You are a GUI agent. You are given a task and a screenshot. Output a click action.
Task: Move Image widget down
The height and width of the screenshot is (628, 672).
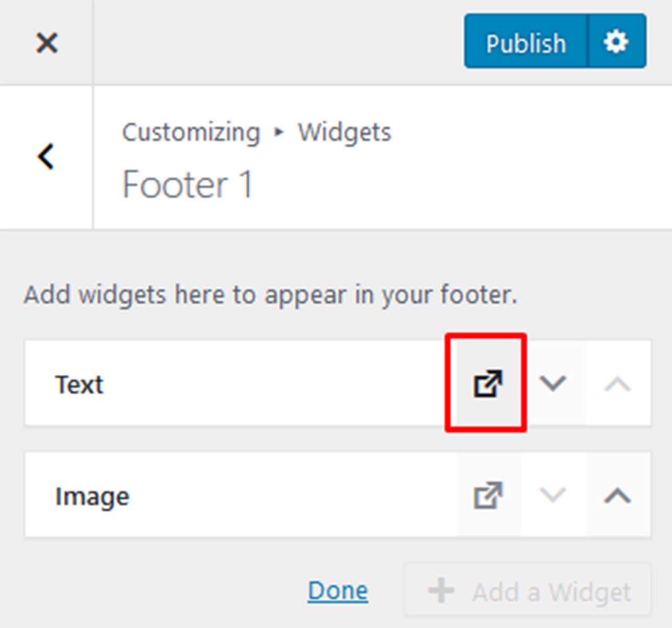tap(553, 495)
